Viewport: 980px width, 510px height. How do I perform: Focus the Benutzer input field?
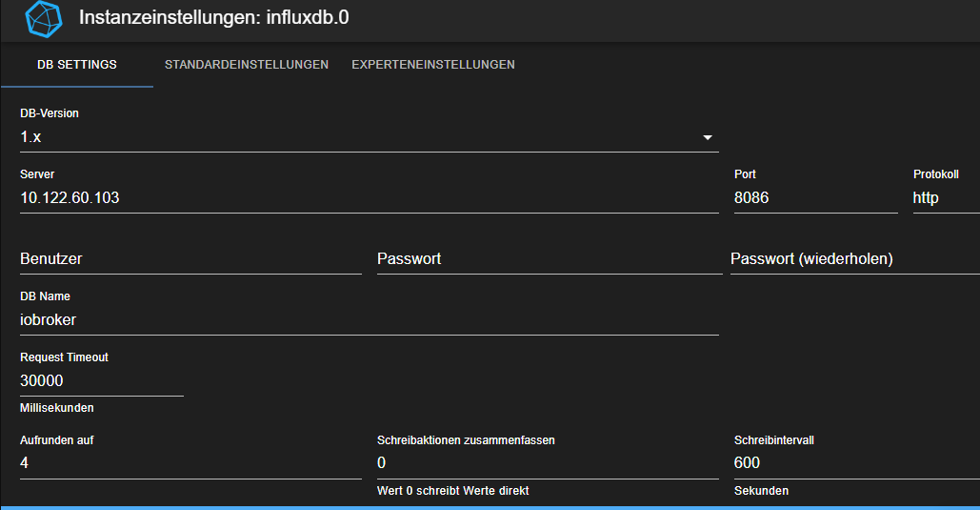coord(190,259)
